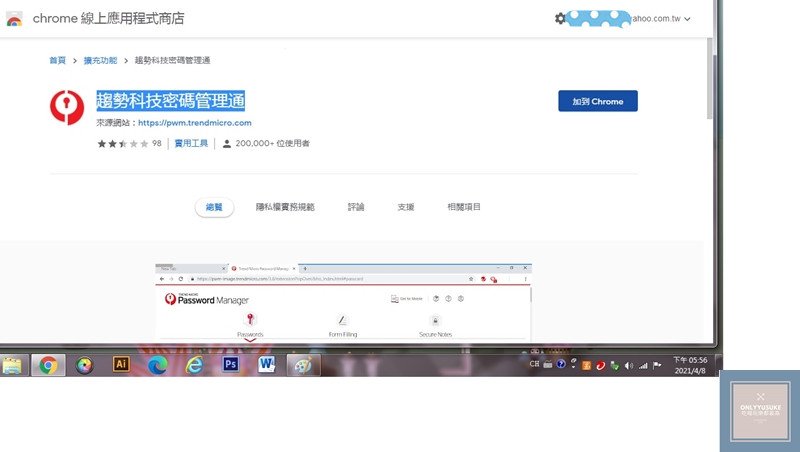Open the 實用工具 category link
The image size is (800, 452).
pyautogui.click(x=191, y=143)
